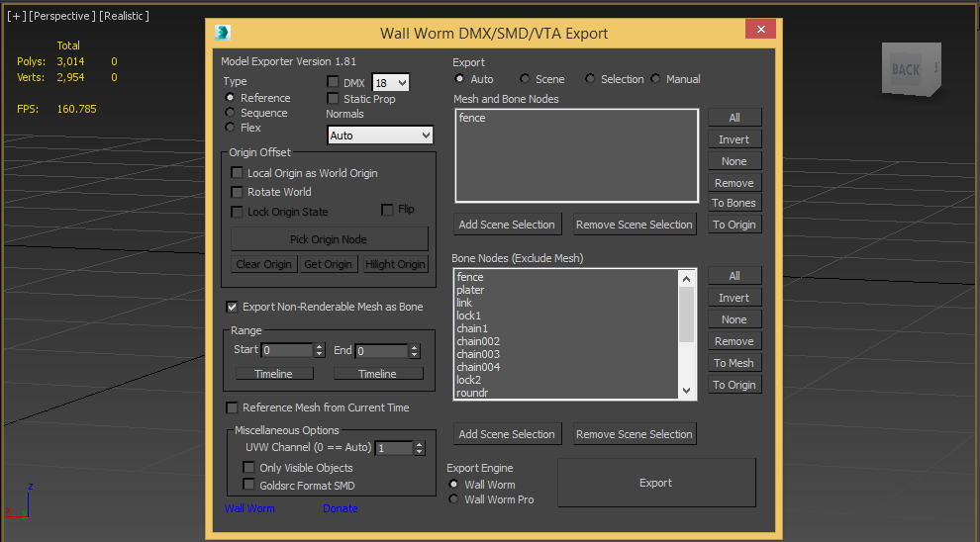Click the Range End input field

coord(382,350)
